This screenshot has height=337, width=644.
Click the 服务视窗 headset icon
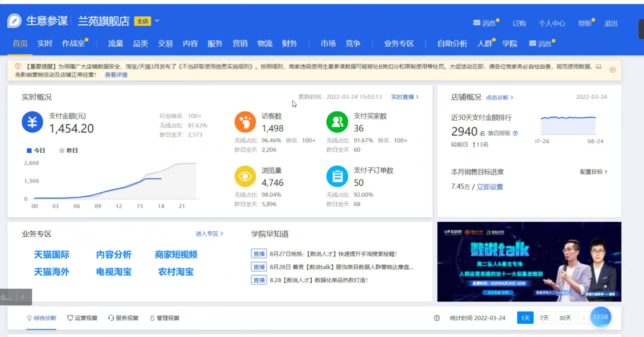111,318
